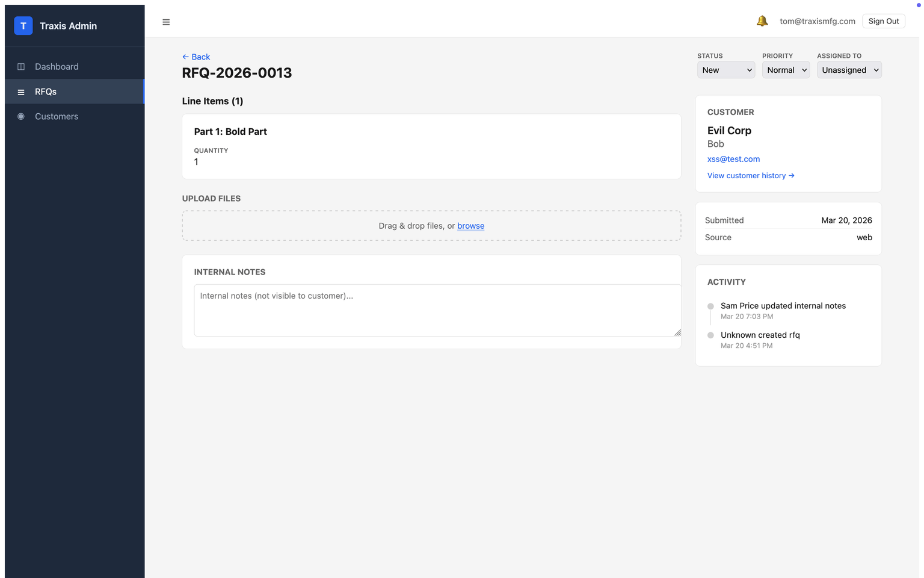Click the browse link to upload files
This screenshot has width=924, height=578.
(x=470, y=226)
